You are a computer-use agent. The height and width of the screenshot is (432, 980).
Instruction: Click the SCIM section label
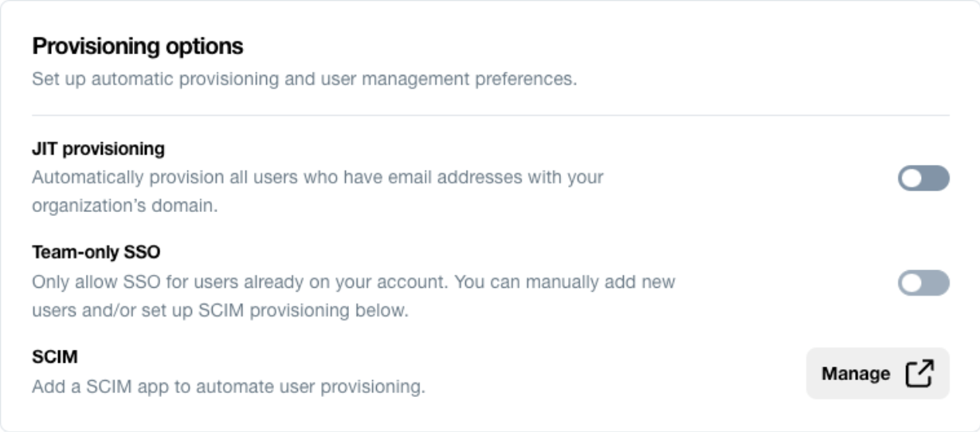(x=55, y=357)
